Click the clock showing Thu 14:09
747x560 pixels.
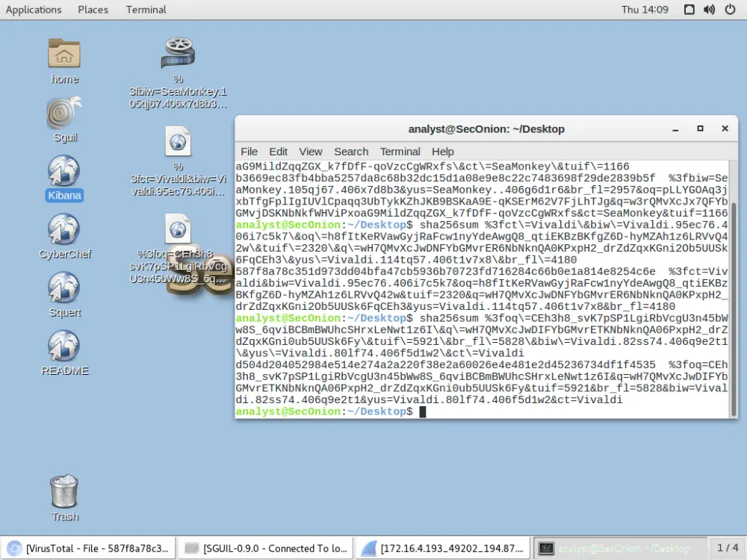(x=645, y=10)
